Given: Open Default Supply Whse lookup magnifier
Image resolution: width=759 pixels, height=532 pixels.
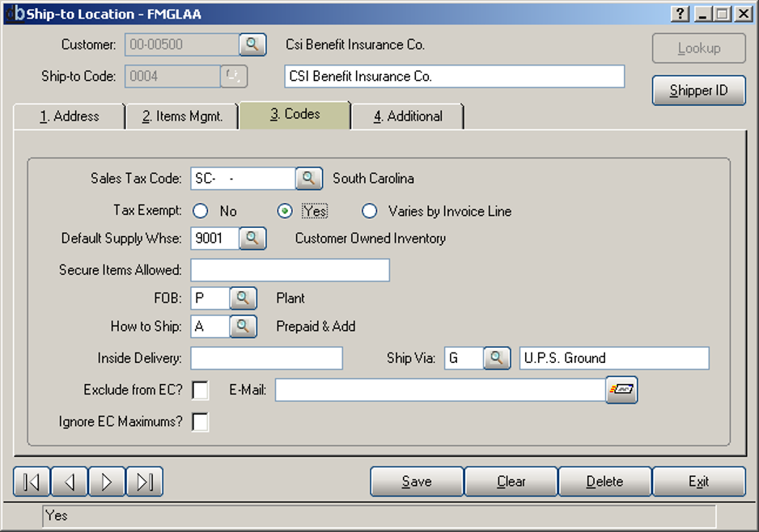Looking at the screenshot, I should click(252, 239).
